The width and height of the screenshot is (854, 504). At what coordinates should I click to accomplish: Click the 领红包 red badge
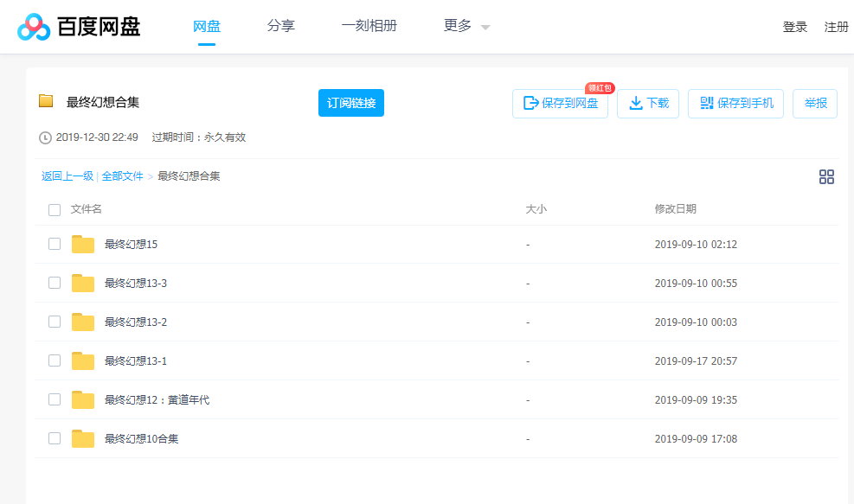click(x=600, y=88)
